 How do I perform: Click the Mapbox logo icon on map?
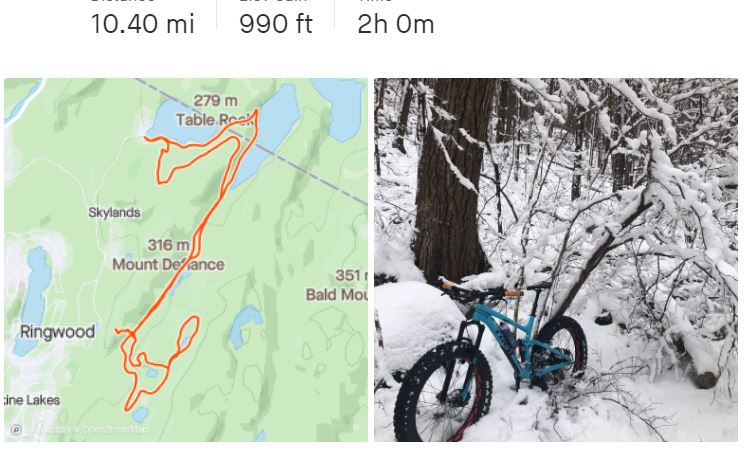[x=16, y=430]
